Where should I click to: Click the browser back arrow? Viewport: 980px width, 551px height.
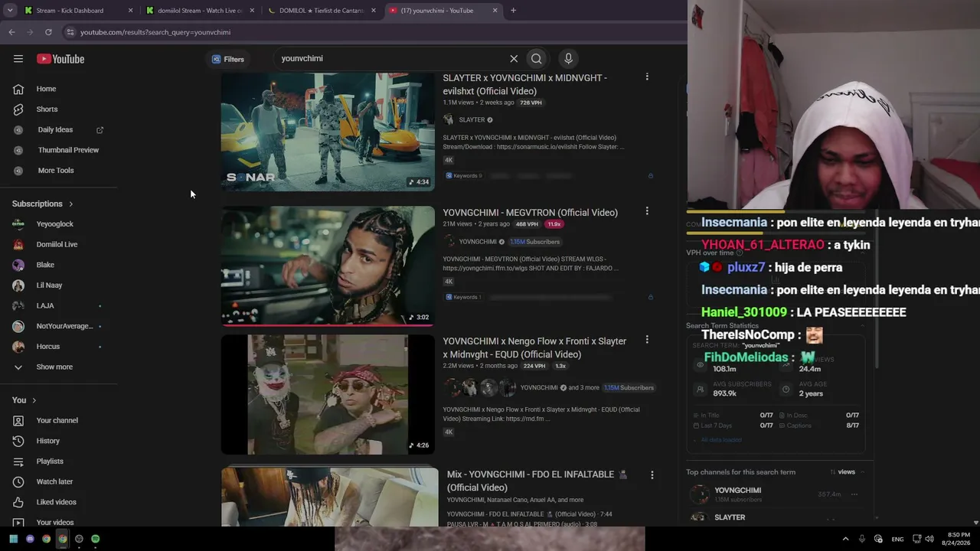coord(11,32)
